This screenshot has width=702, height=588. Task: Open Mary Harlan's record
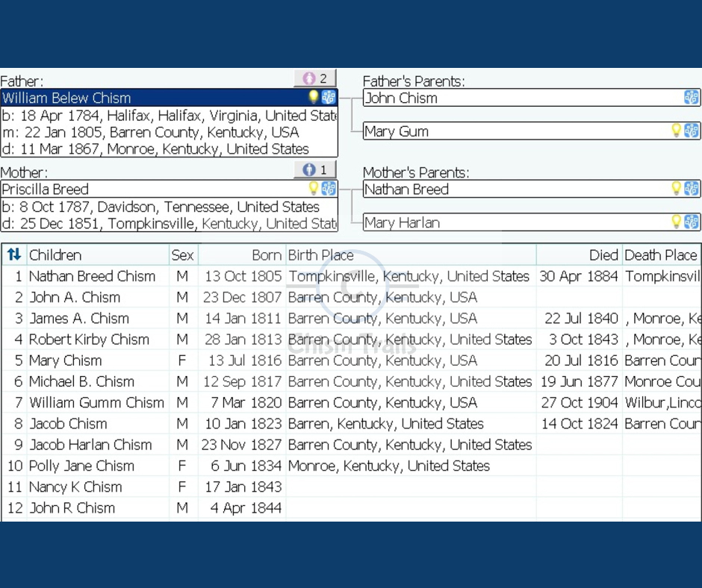point(448,222)
